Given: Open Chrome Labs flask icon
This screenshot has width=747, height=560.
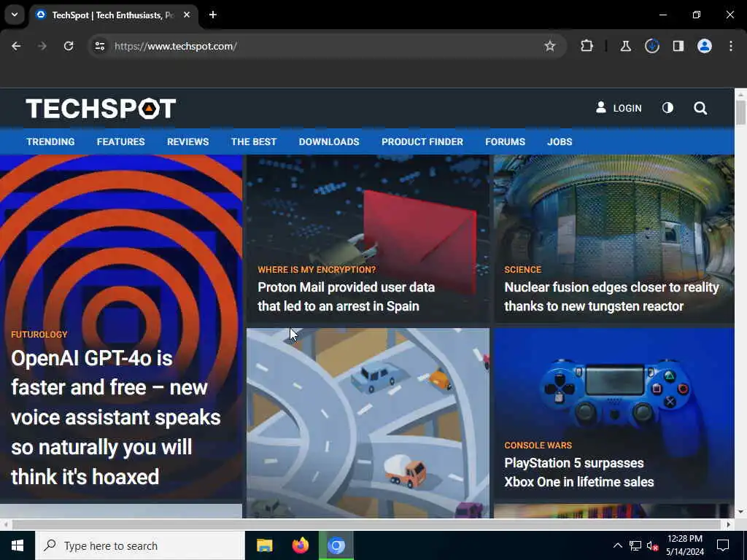Looking at the screenshot, I should [625, 46].
